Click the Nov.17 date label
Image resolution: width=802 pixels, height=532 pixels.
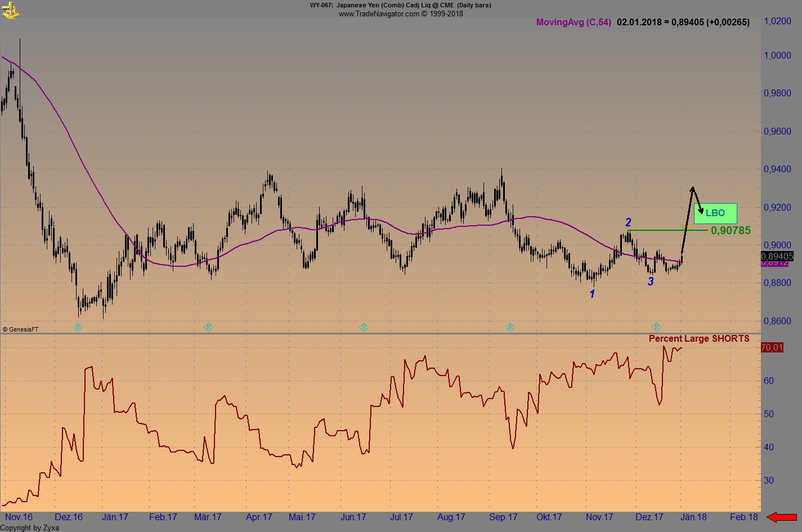[599, 517]
